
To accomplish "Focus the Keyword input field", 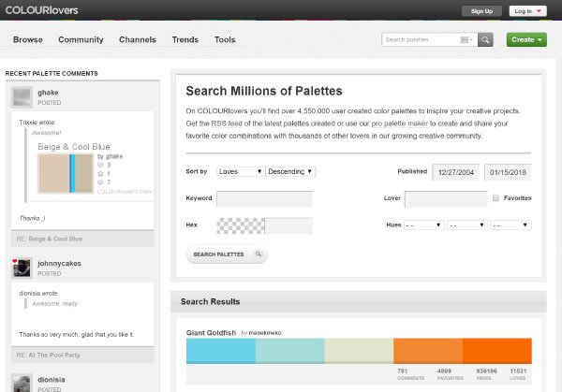I will [x=264, y=199].
